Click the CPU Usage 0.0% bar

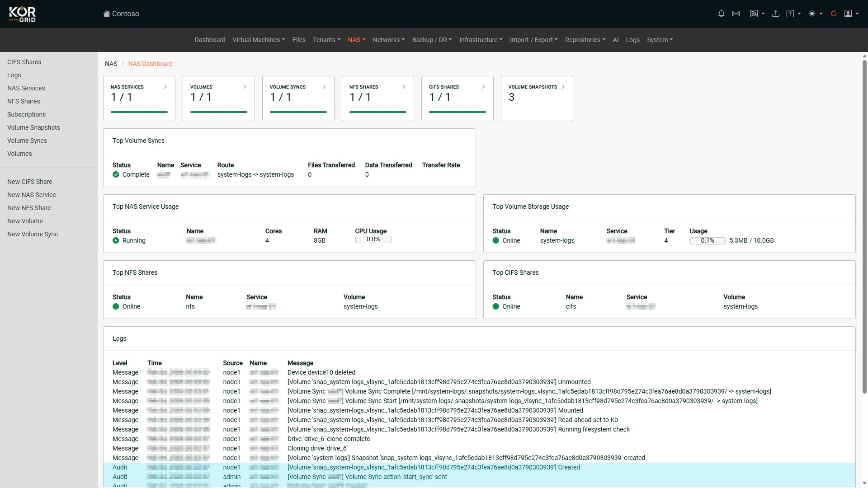pos(373,239)
